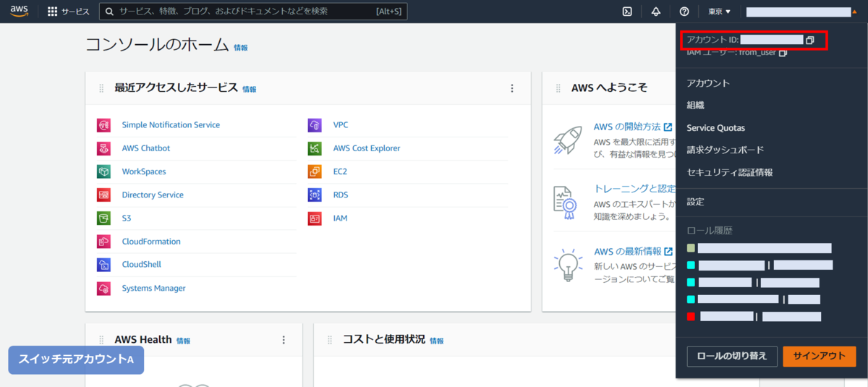
Task: Open the Simple Notification Service link
Action: tap(171, 125)
